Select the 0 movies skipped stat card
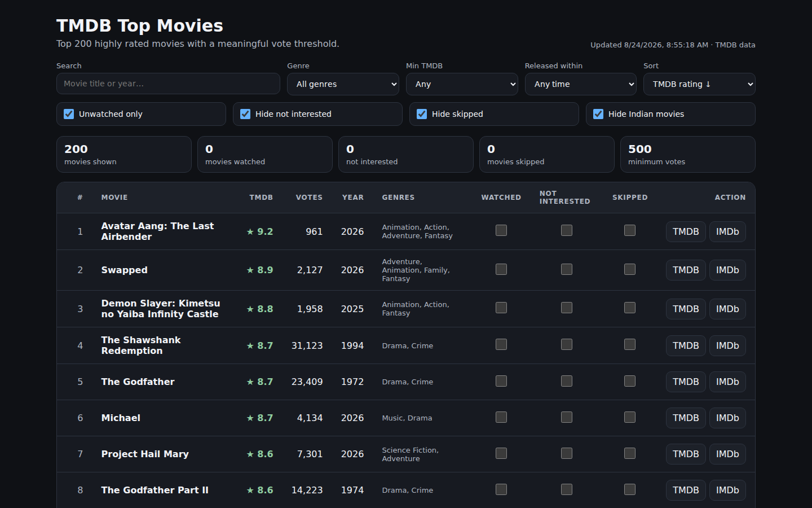 pos(547,154)
